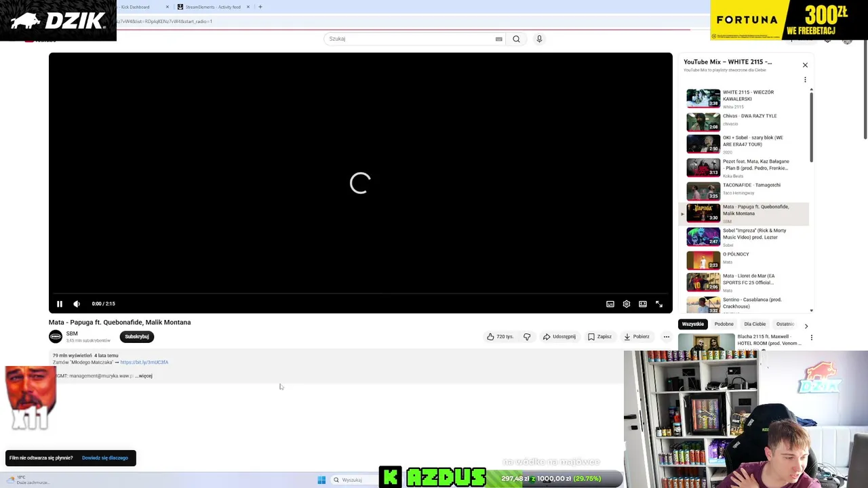
Task: Click the search magnifier button
Action: 516,39
